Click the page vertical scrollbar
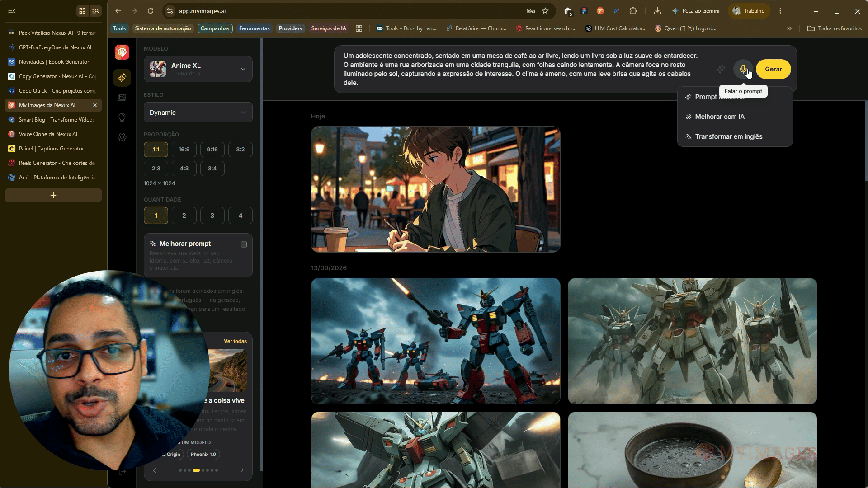 pyautogui.click(x=866, y=140)
